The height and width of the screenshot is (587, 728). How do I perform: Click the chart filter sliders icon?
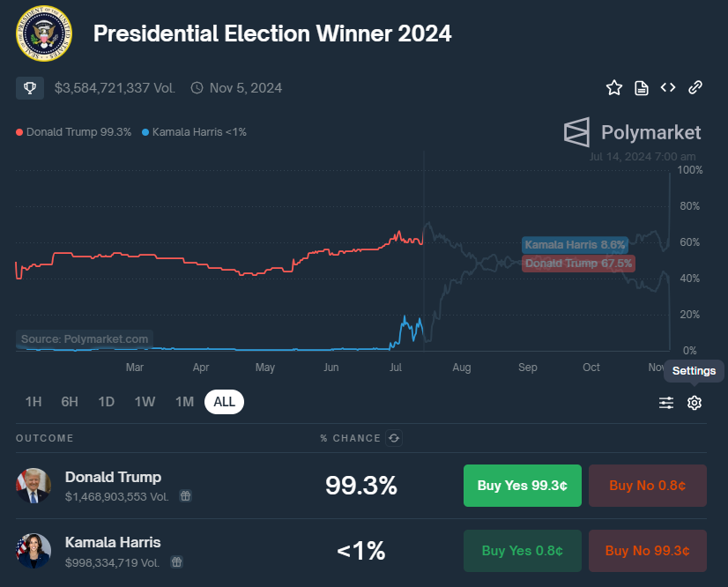[x=666, y=403]
